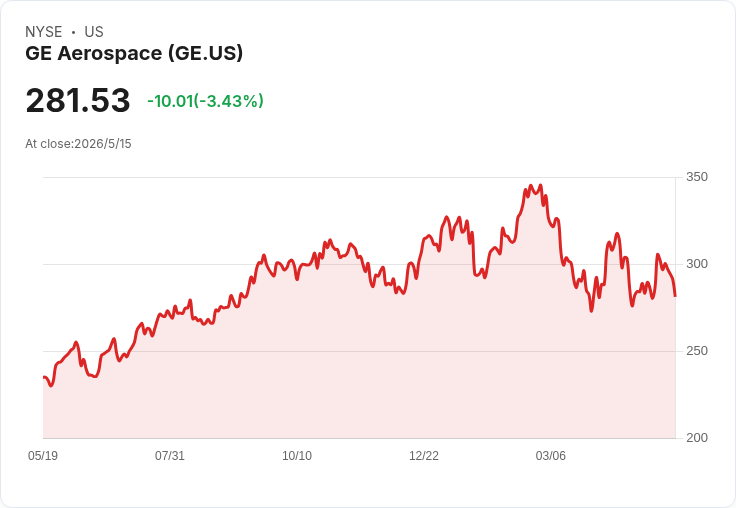This screenshot has height=508, width=736.
Task: Click the 12/22 date axis label
Action: pos(424,455)
